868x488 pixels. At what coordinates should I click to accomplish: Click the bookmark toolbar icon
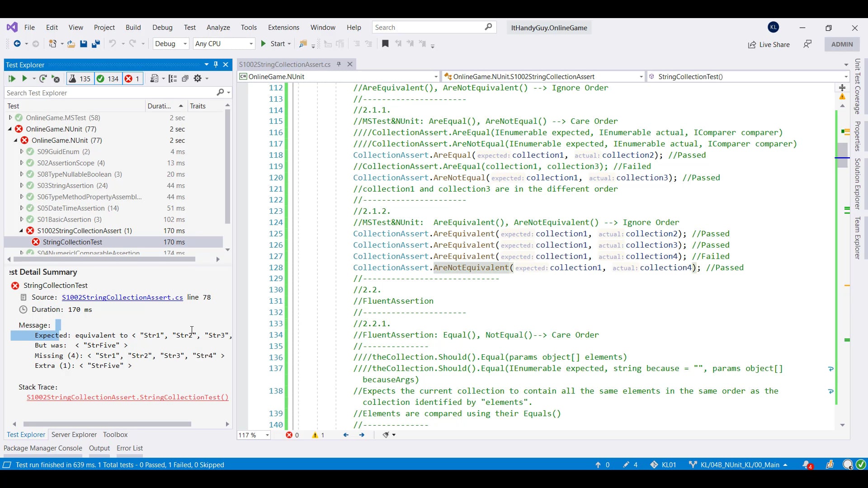[385, 44]
